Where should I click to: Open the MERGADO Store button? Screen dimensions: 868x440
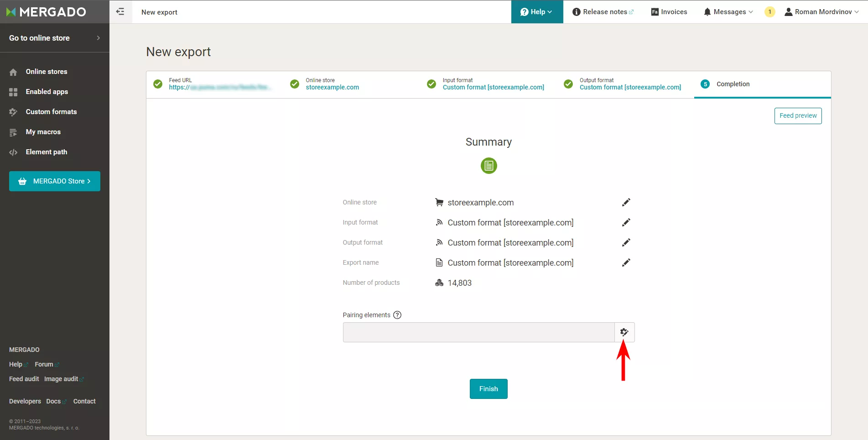[x=55, y=181]
